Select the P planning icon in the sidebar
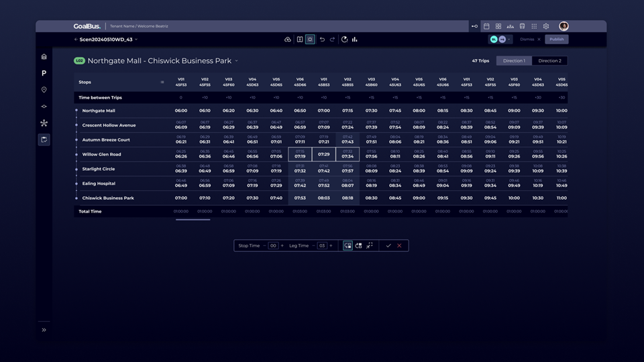 coord(44,73)
